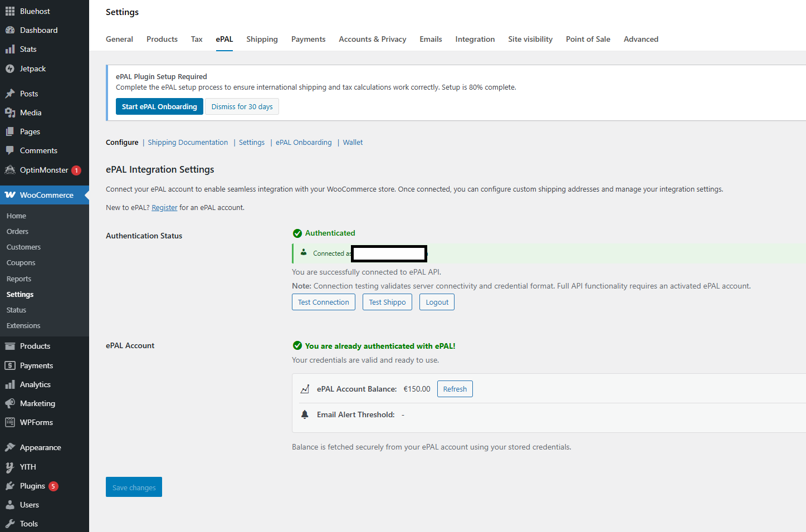806x532 pixels.
Task: Click the WooCommerce W logo icon
Action: click(x=10, y=195)
